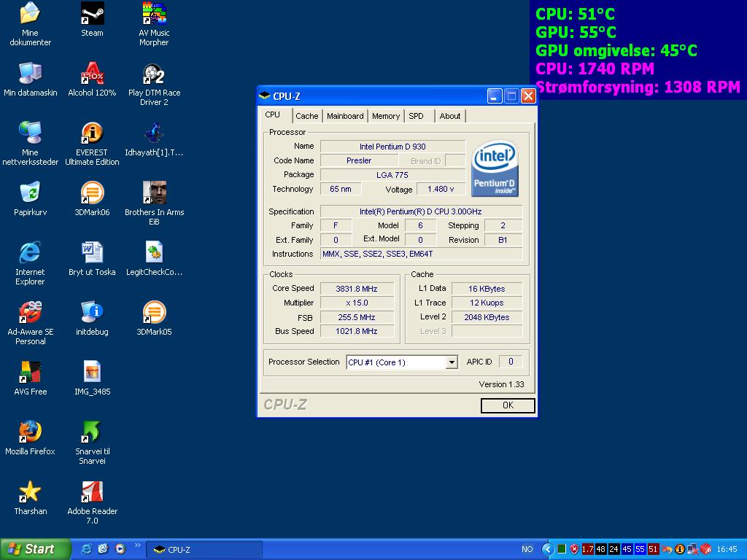The height and width of the screenshot is (560, 747).
Task: Select EVEREST Ultimate Edition shortcut
Action: pos(92,133)
